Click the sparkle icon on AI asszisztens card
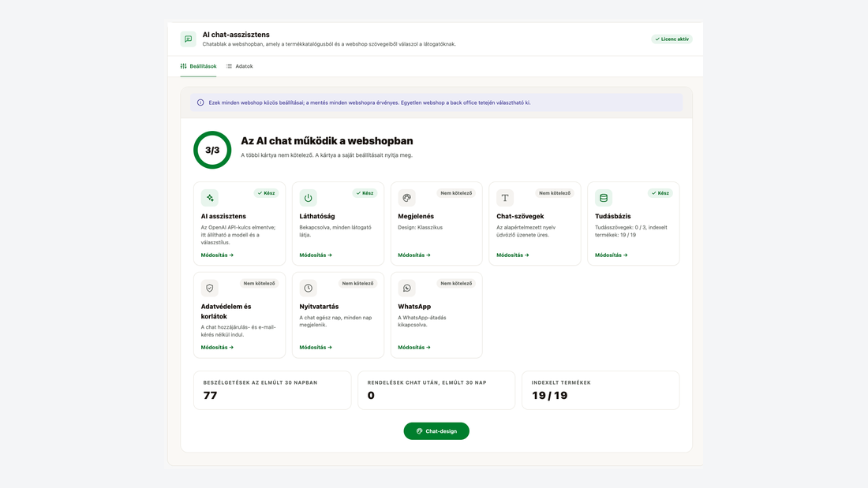The width and height of the screenshot is (868, 488). [210, 198]
